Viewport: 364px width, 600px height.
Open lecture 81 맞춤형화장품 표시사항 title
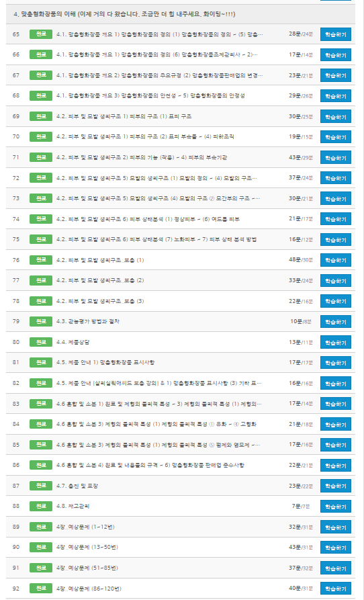(x=105, y=362)
